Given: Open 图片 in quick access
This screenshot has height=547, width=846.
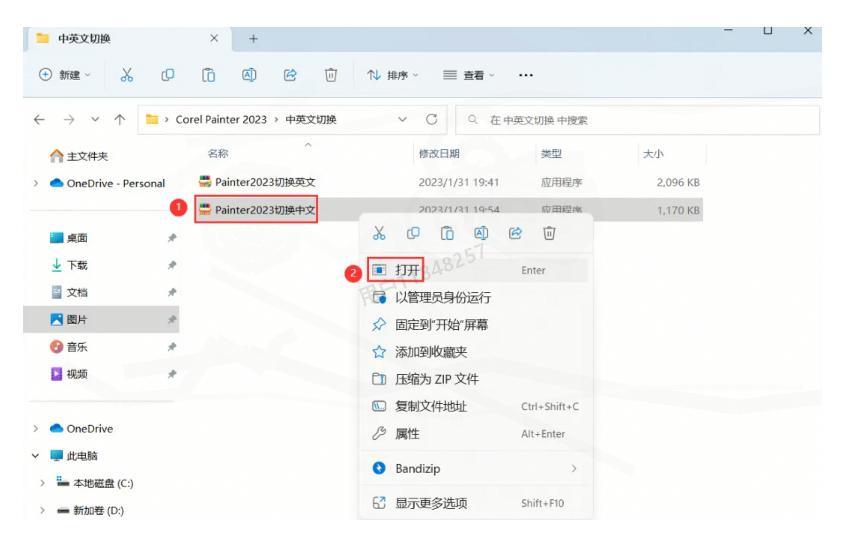Looking at the screenshot, I should click(69, 320).
